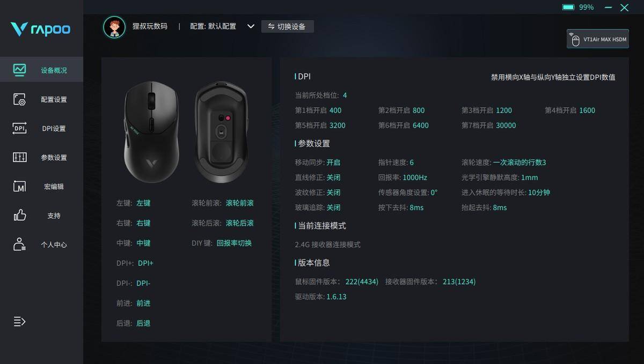Image resolution: width=644 pixels, height=364 pixels.
Task: Open 配置设置 configuration settings icon
Action: coord(20,99)
